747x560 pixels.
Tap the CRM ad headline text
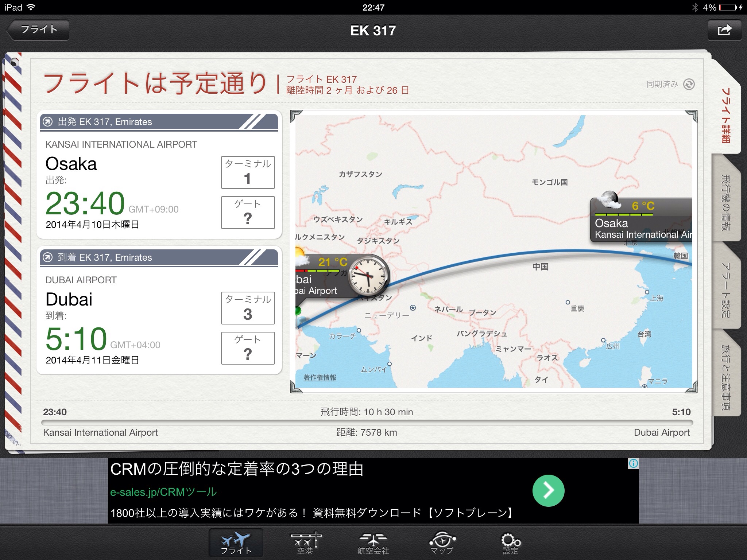click(237, 469)
